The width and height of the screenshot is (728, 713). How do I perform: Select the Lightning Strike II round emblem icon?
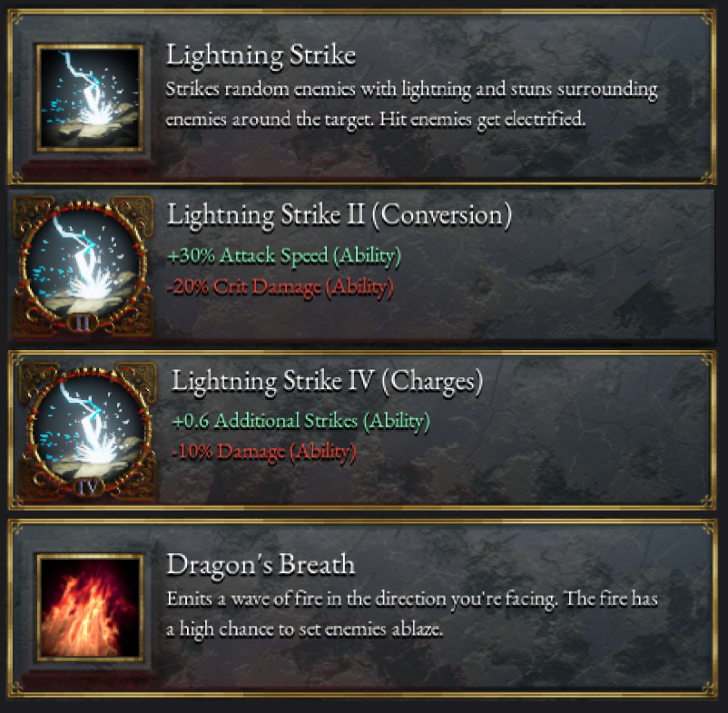coord(83,266)
